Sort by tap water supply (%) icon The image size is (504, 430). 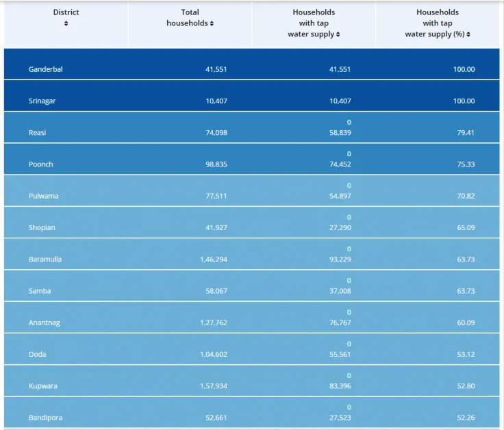pos(468,35)
